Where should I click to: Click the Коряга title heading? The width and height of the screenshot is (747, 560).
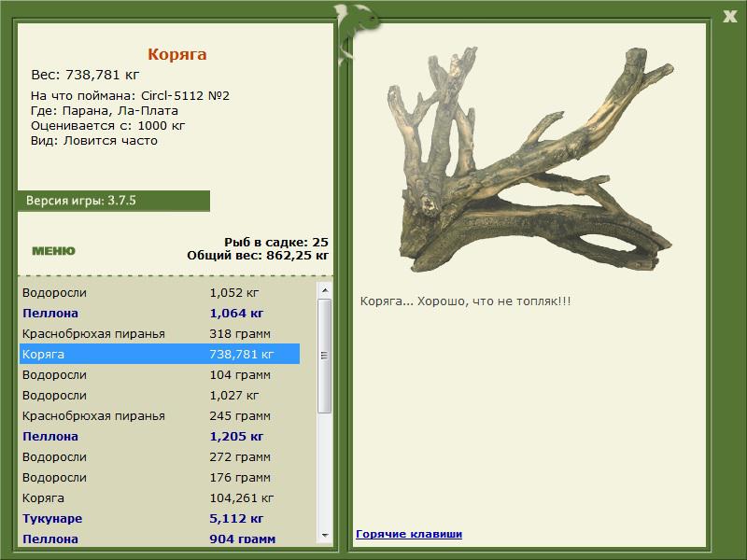pos(177,54)
